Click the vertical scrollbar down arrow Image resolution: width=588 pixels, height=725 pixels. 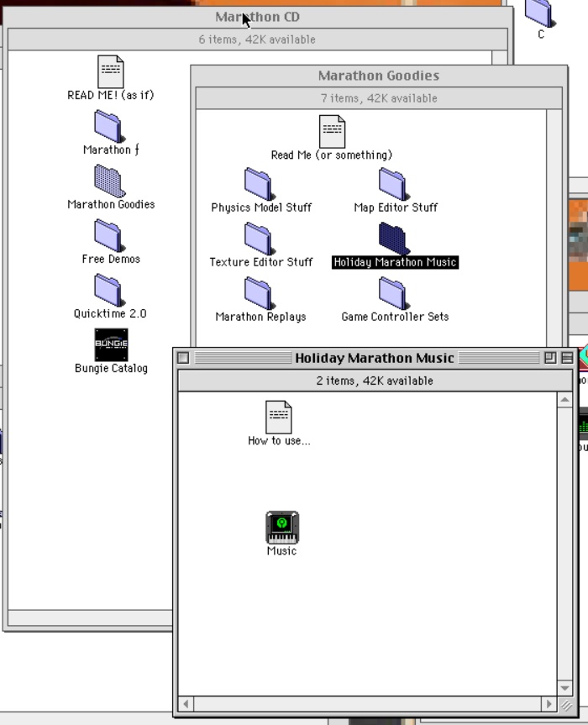[564, 689]
